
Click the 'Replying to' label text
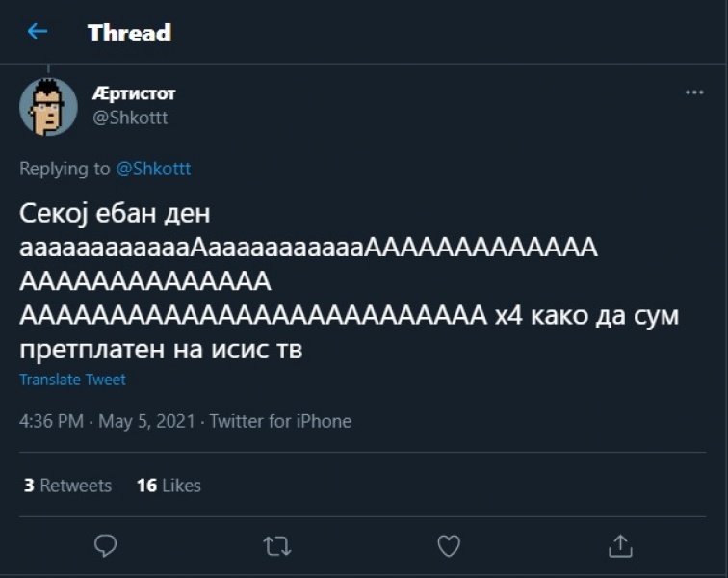coord(65,169)
